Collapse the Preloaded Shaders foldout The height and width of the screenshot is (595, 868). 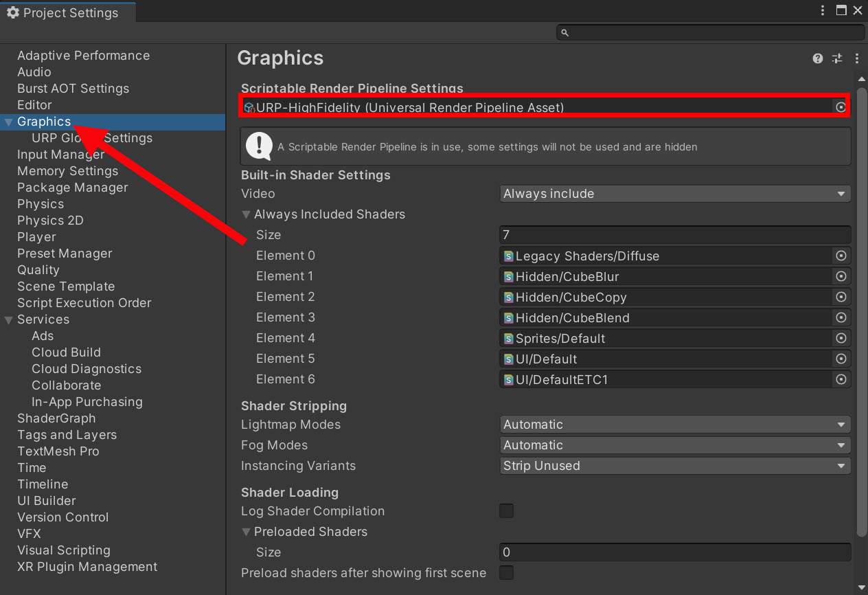pyautogui.click(x=247, y=532)
